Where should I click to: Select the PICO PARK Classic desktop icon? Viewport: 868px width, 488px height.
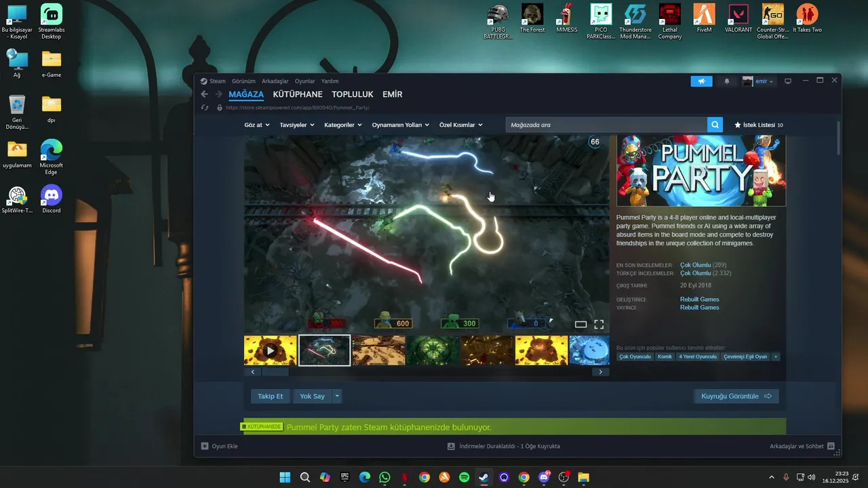601,22
